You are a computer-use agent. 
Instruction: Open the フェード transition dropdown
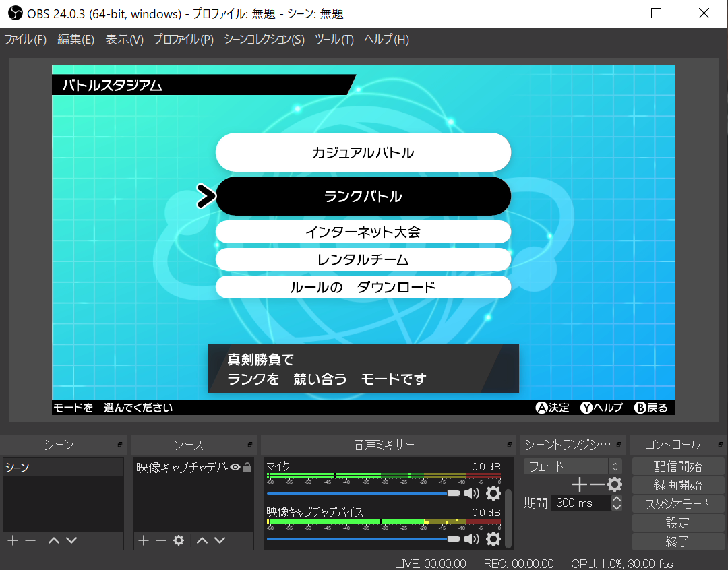click(x=572, y=466)
